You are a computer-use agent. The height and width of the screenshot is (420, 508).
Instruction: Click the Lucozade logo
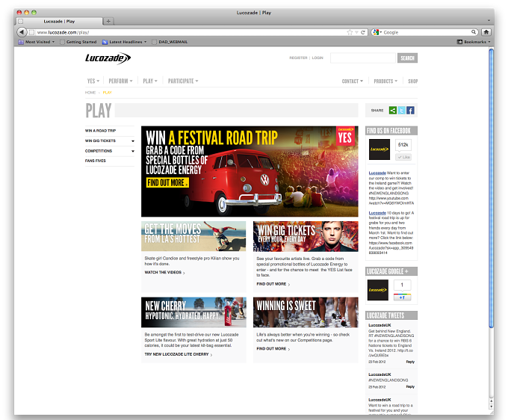pyautogui.click(x=108, y=58)
